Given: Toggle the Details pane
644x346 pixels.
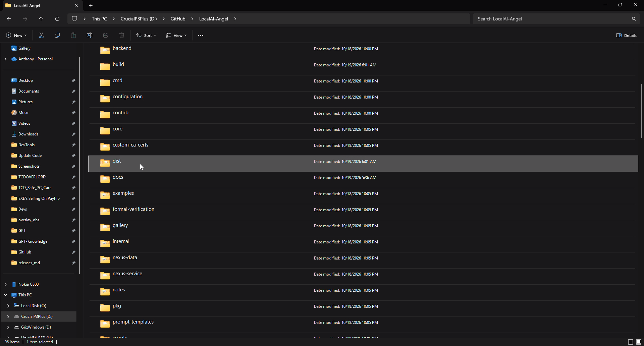Looking at the screenshot, I should point(626,35).
